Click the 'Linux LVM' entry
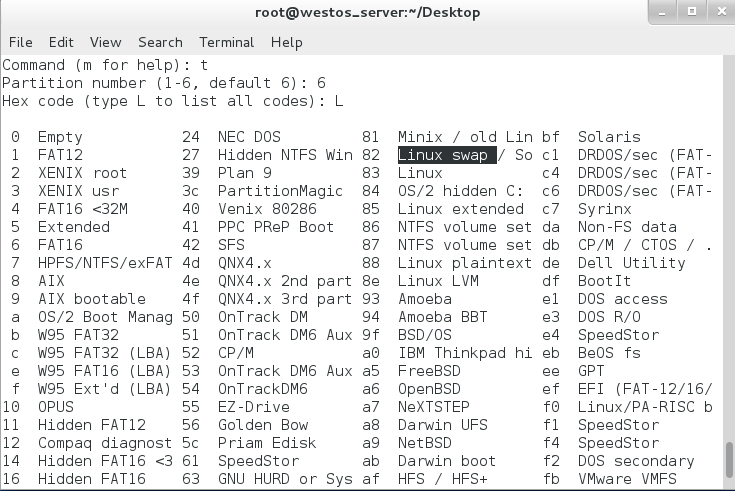 click(438, 281)
